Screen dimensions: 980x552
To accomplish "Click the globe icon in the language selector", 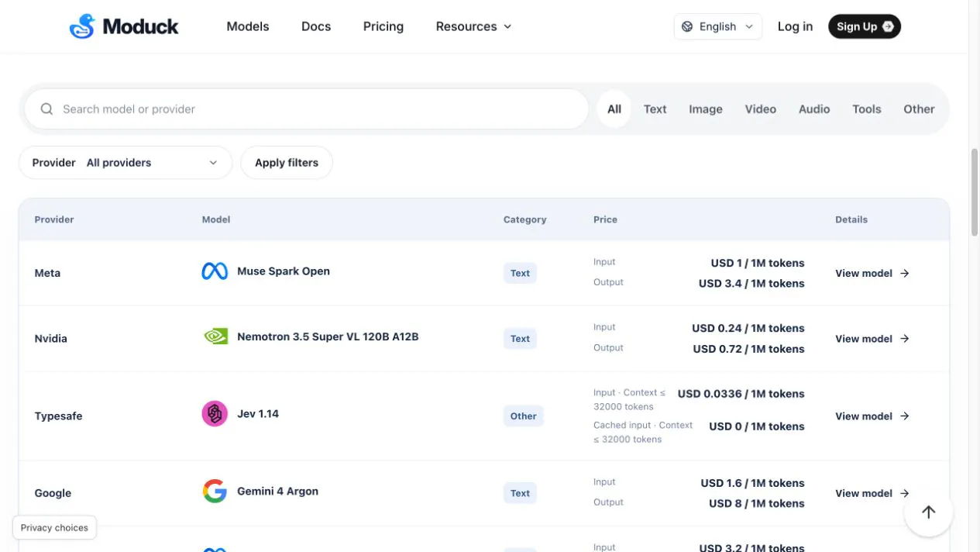I will [x=687, y=26].
